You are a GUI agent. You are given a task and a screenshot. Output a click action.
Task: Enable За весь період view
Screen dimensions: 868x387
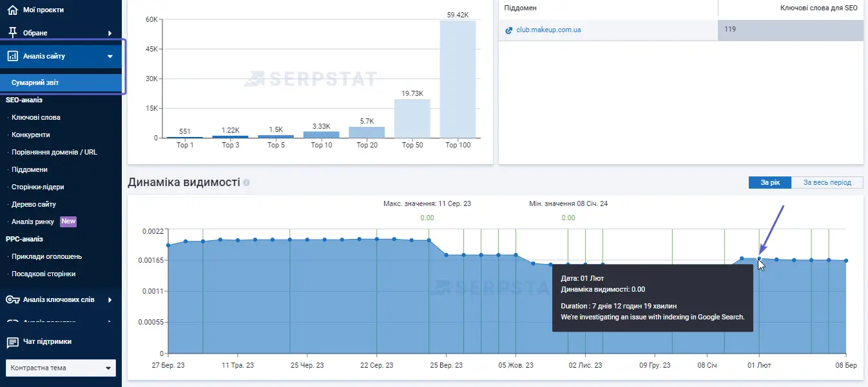tap(827, 182)
